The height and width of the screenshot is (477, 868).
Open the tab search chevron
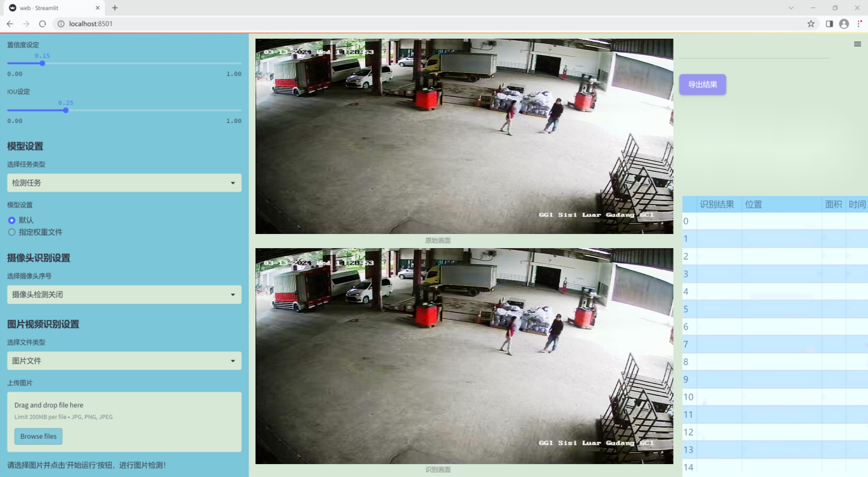pos(791,8)
